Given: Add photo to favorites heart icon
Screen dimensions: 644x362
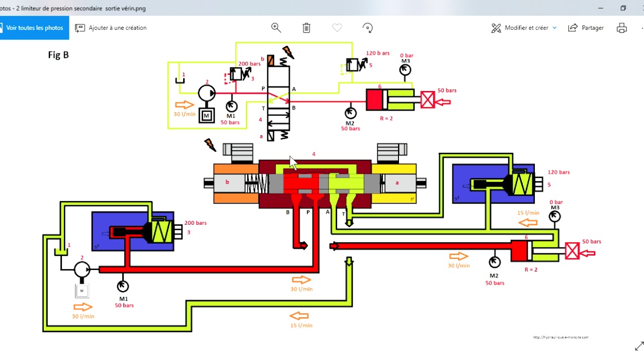Looking at the screenshot, I should [x=337, y=28].
